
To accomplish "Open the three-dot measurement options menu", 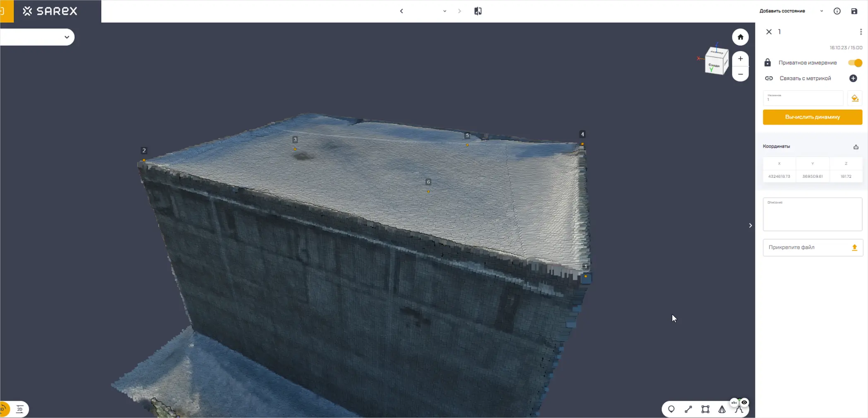I will point(861,32).
